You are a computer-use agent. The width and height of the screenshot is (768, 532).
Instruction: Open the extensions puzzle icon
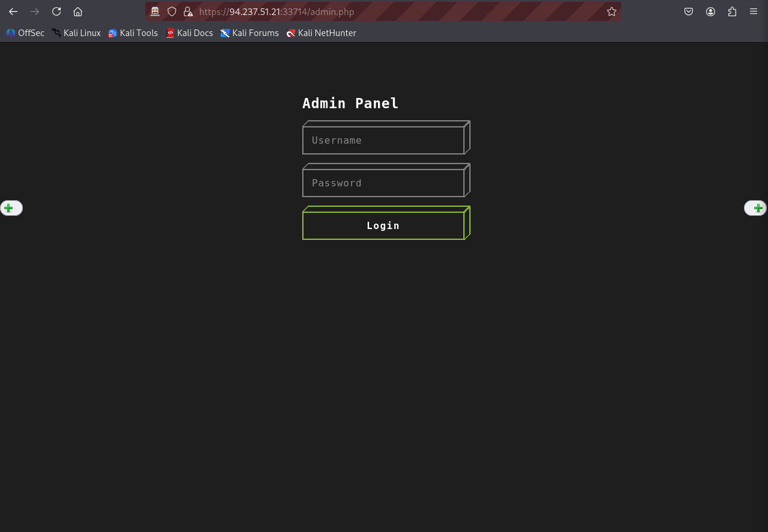[732, 11]
